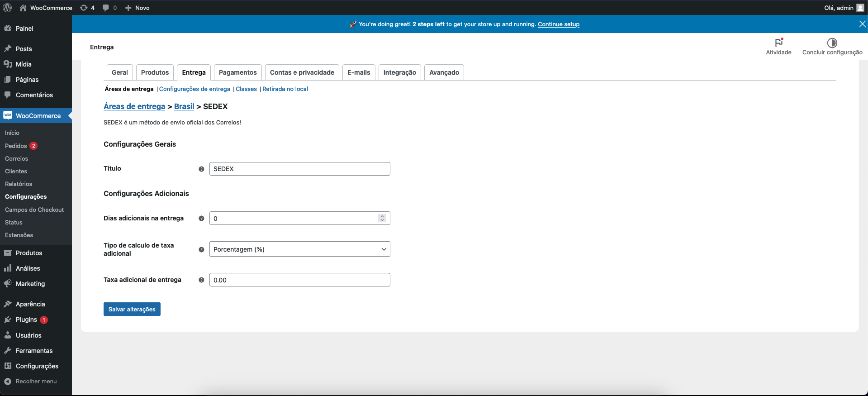Open Configurações de entrega subsection

tap(194, 89)
